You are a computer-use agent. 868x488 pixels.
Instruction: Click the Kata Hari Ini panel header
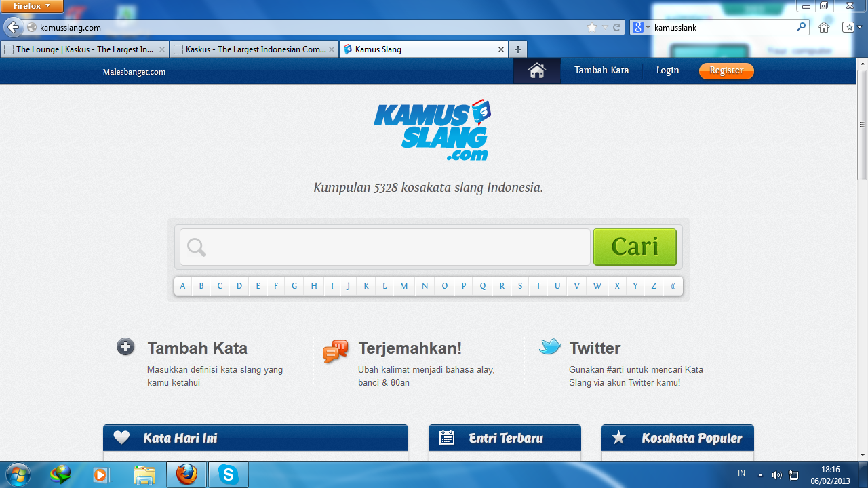point(256,438)
